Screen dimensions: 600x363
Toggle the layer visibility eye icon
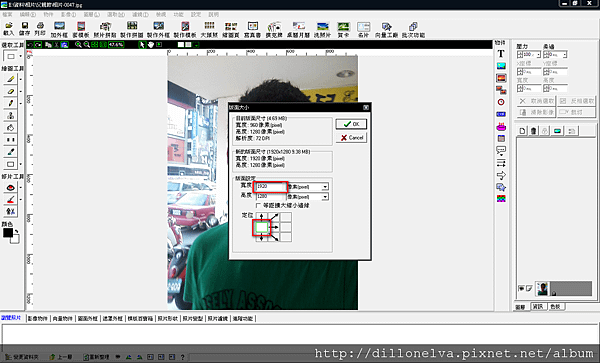click(x=521, y=288)
